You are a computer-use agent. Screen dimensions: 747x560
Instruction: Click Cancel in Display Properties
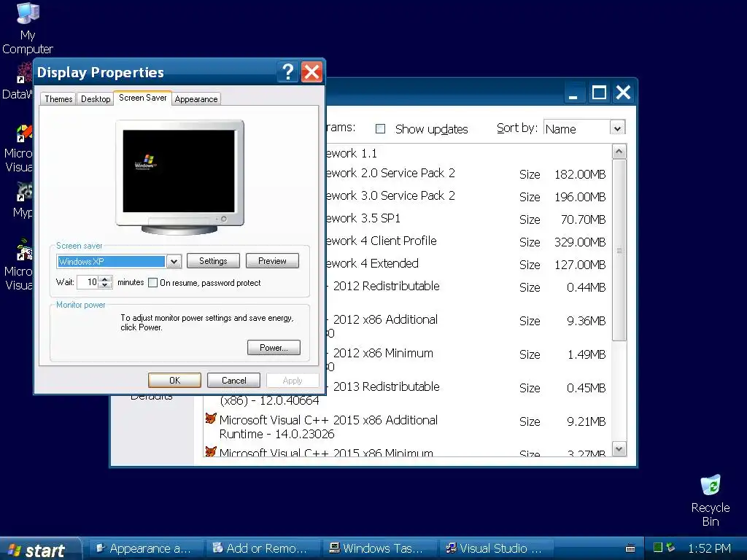[x=234, y=381]
